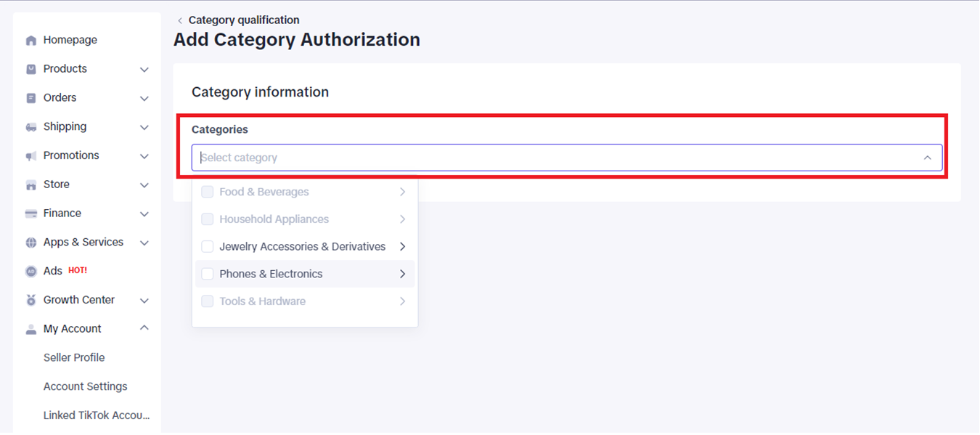Open Account Settings in the sidebar
This screenshot has width=980, height=435.
[x=85, y=386]
